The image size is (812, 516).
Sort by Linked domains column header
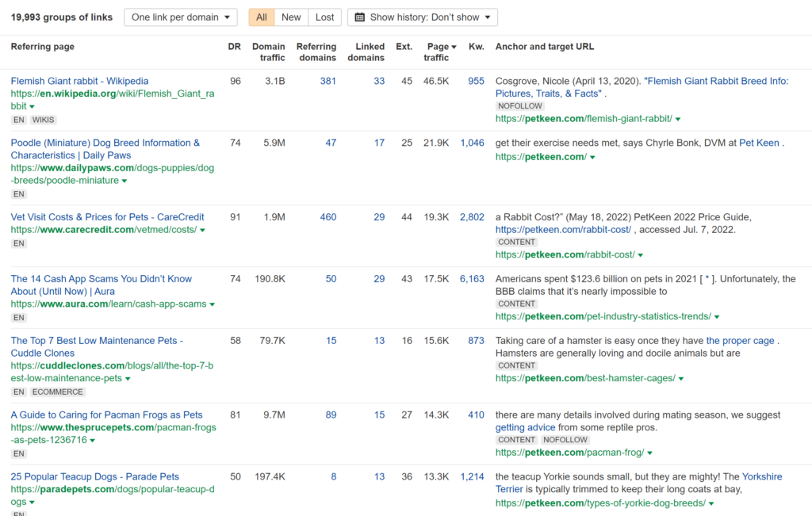click(x=366, y=52)
